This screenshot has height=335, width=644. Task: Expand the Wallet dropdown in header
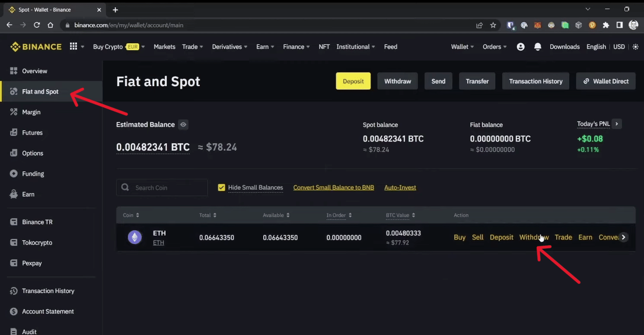[462, 47]
